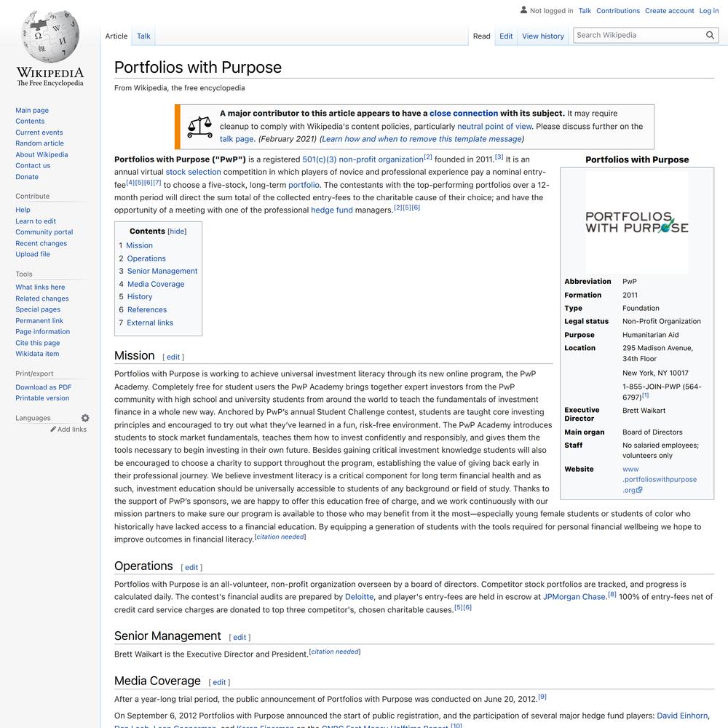Jump to History in the Contents box
Viewport: 728px width, 728px height.
coord(140,297)
